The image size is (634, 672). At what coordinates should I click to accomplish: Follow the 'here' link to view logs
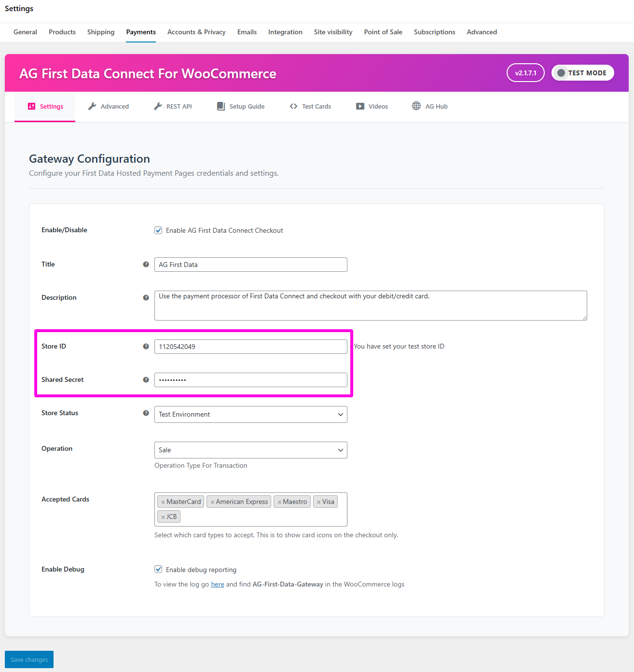218,585
